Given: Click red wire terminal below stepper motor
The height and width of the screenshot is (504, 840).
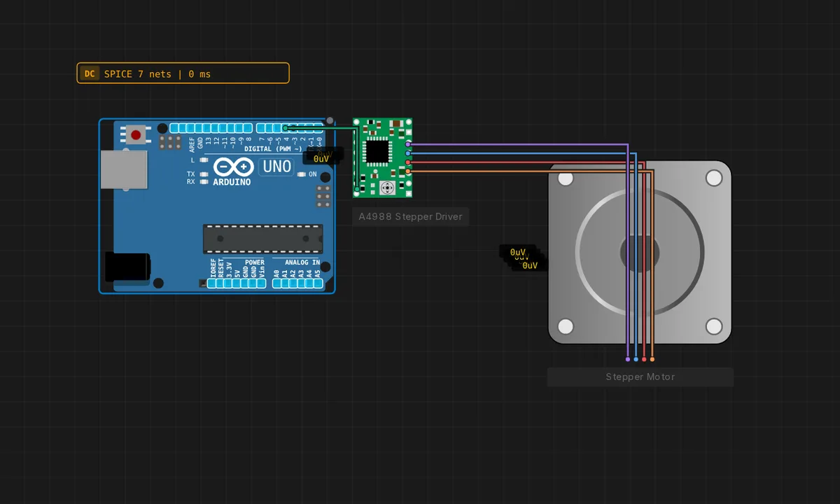Looking at the screenshot, I should point(644,359).
